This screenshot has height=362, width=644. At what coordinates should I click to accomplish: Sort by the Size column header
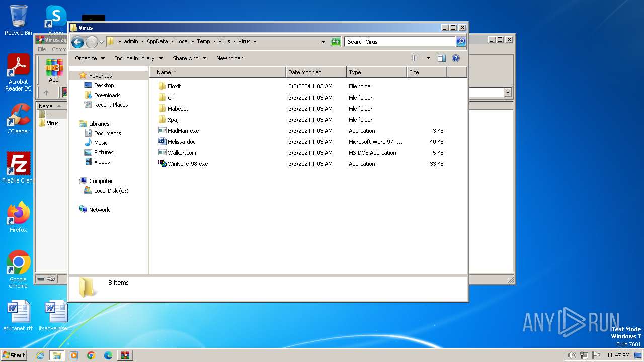tap(427, 72)
